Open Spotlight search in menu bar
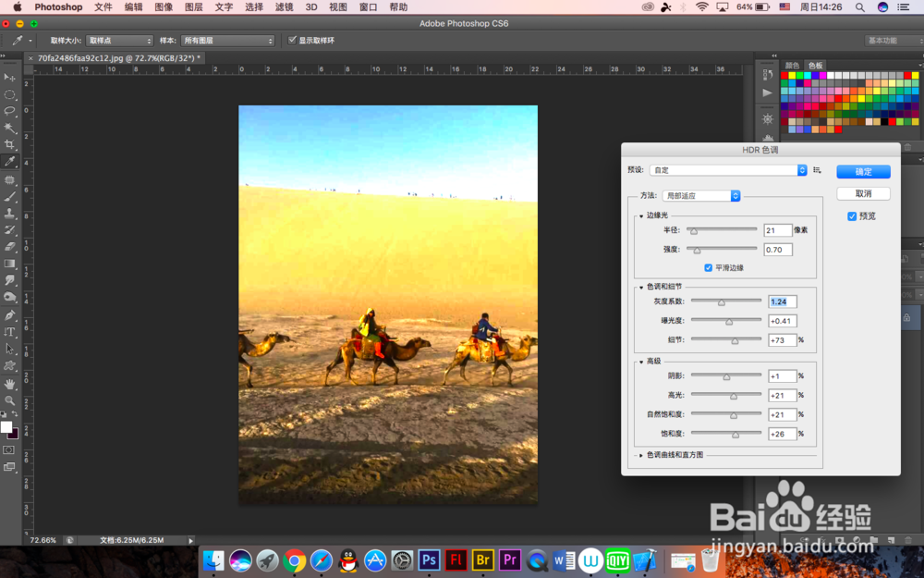This screenshot has height=578, width=924. [x=859, y=7]
